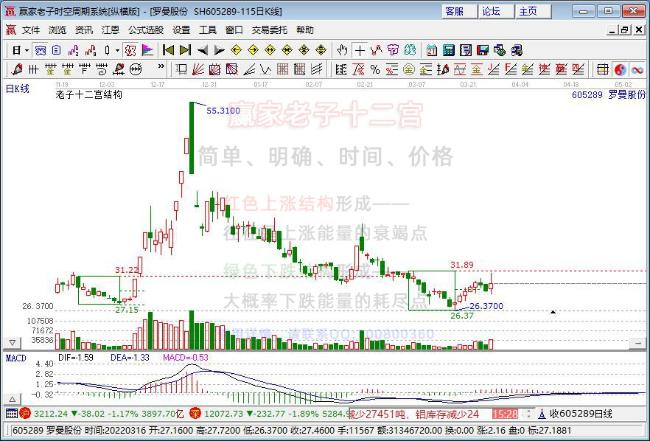Click the 主页 button
Viewport: 650px width, 441px height.
(532, 11)
